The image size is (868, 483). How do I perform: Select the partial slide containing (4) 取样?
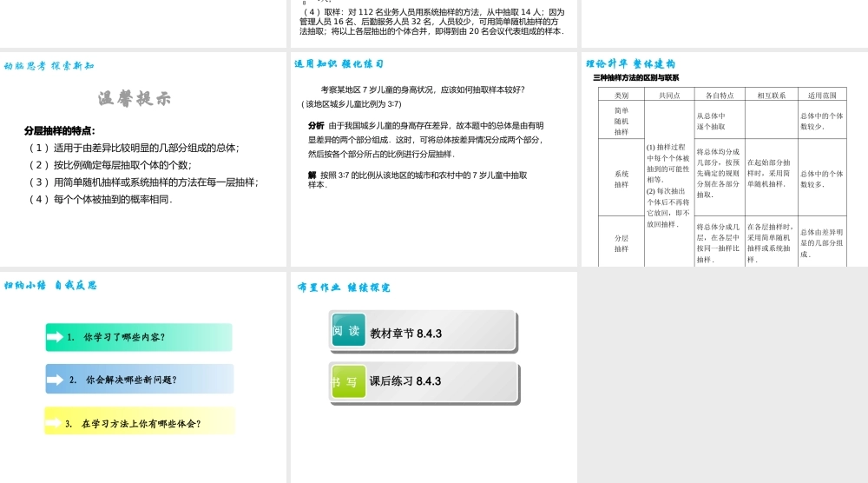433,23
